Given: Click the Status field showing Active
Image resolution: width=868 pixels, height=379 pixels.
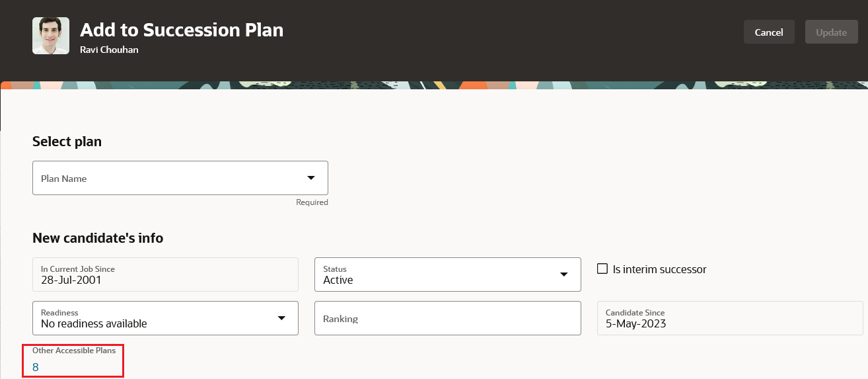Looking at the screenshot, I should tap(448, 274).
